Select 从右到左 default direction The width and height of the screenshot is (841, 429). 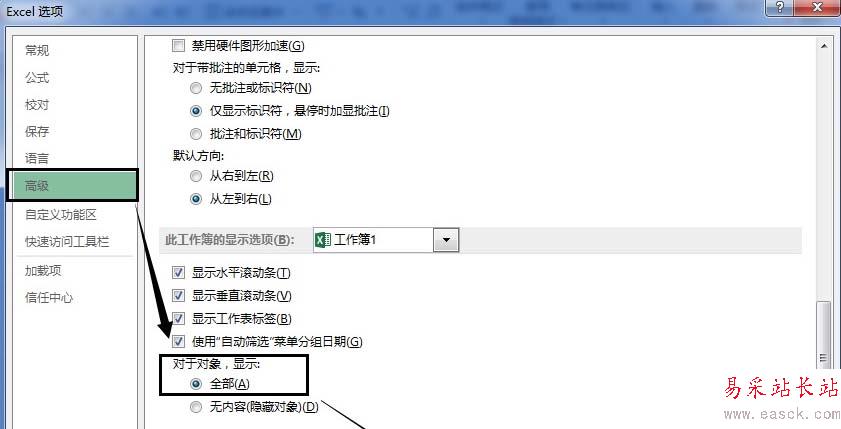coord(196,176)
